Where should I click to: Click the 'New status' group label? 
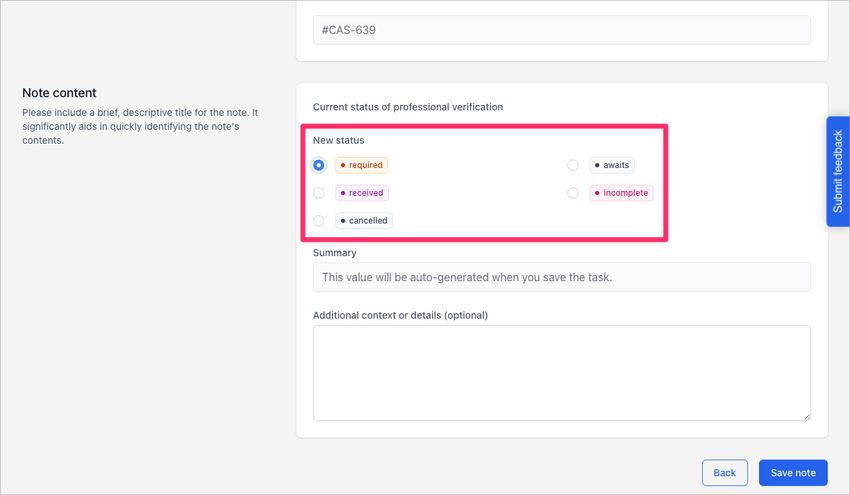(x=339, y=140)
